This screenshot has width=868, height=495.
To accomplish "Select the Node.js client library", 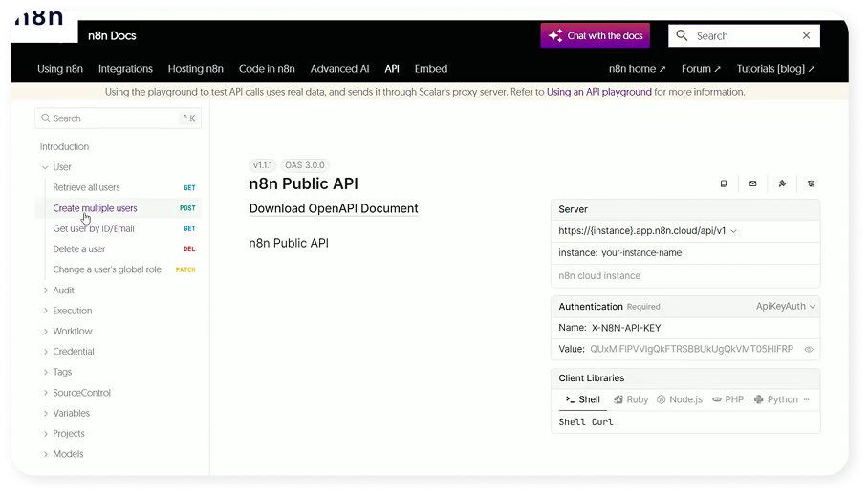I will pos(679,399).
